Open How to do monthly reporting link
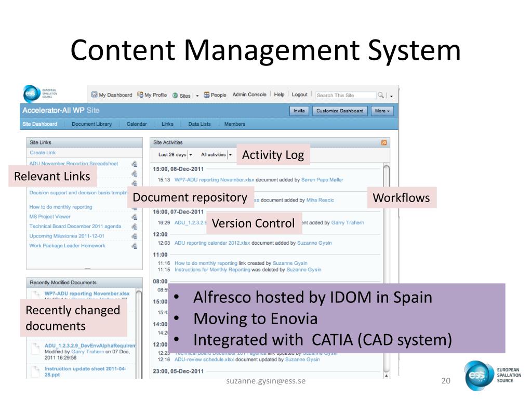The image size is (532, 399). 61,207
